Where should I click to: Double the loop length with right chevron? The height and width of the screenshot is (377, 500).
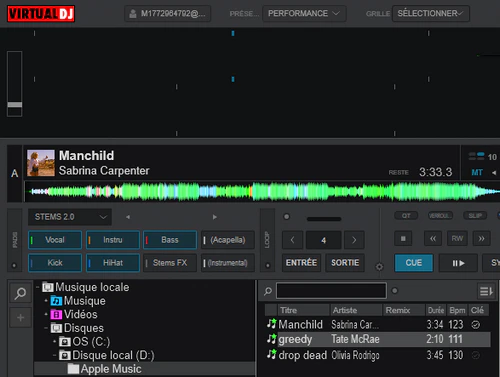[354, 240]
